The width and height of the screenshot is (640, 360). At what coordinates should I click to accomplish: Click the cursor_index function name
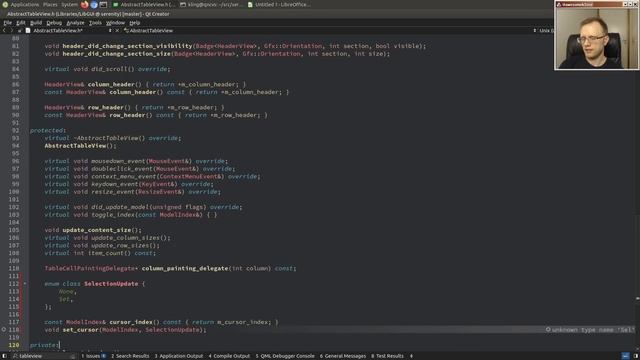click(131, 322)
